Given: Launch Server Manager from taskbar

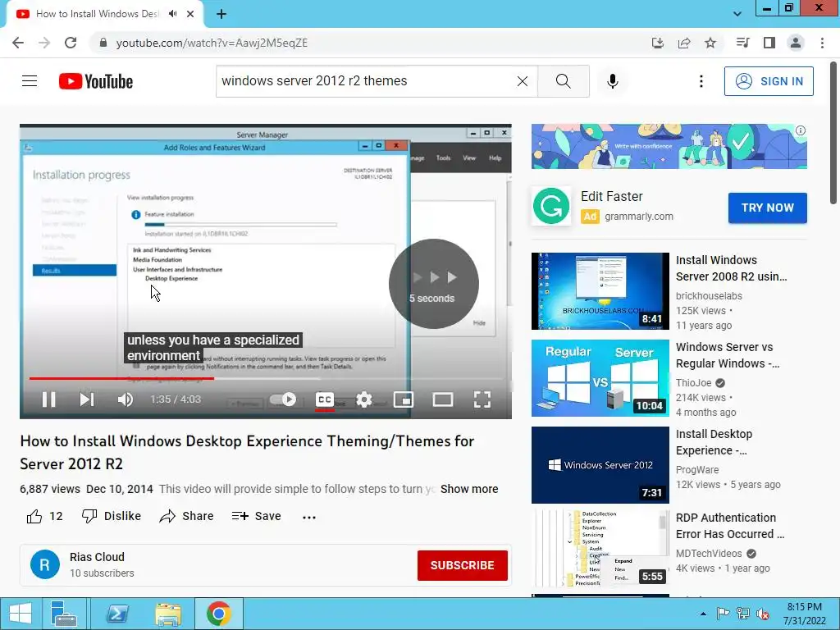Looking at the screenshot, I should [x=64, y=614].
